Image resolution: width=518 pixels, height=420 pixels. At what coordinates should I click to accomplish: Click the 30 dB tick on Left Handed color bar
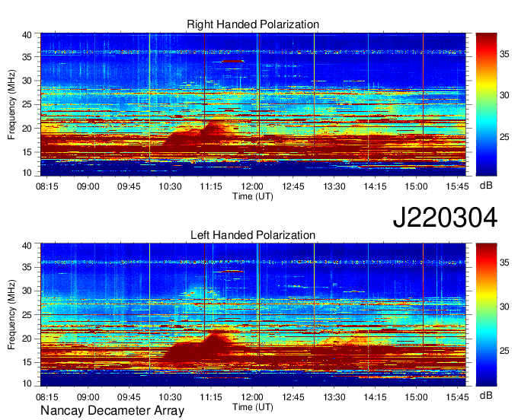pyautogui.click(x=504, y=307)
